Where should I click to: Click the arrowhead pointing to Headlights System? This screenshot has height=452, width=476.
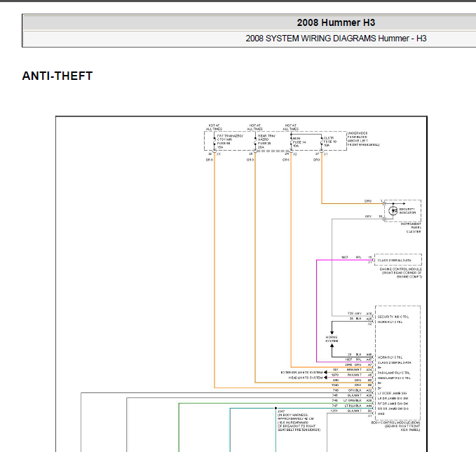pos(325,378)
